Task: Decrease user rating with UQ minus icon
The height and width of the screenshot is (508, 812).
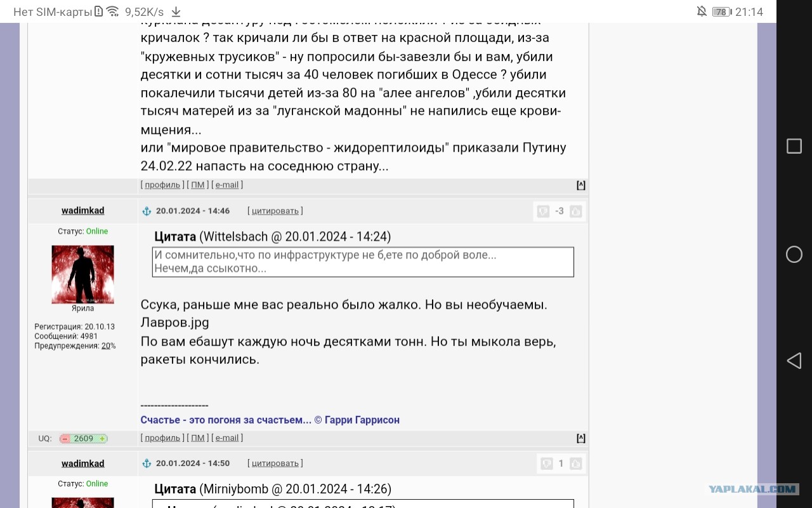Action: (65, 439)
